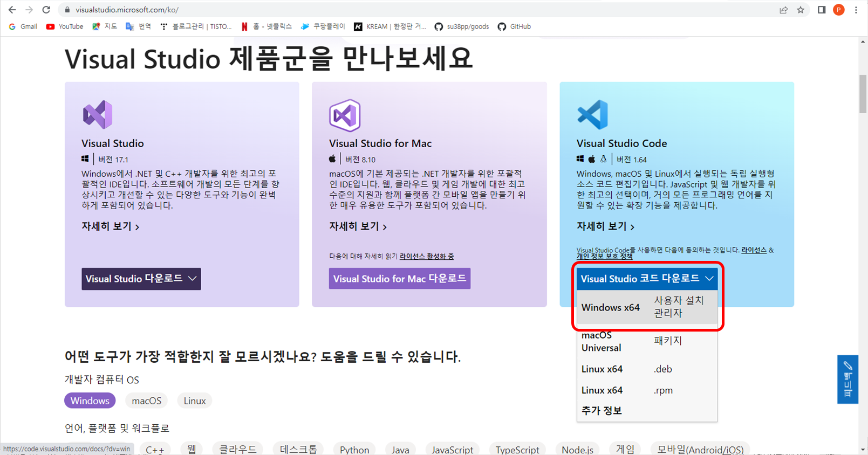Screen dimensions: 868x455
Task: Toggle the Python language filter
Action: 354,449
